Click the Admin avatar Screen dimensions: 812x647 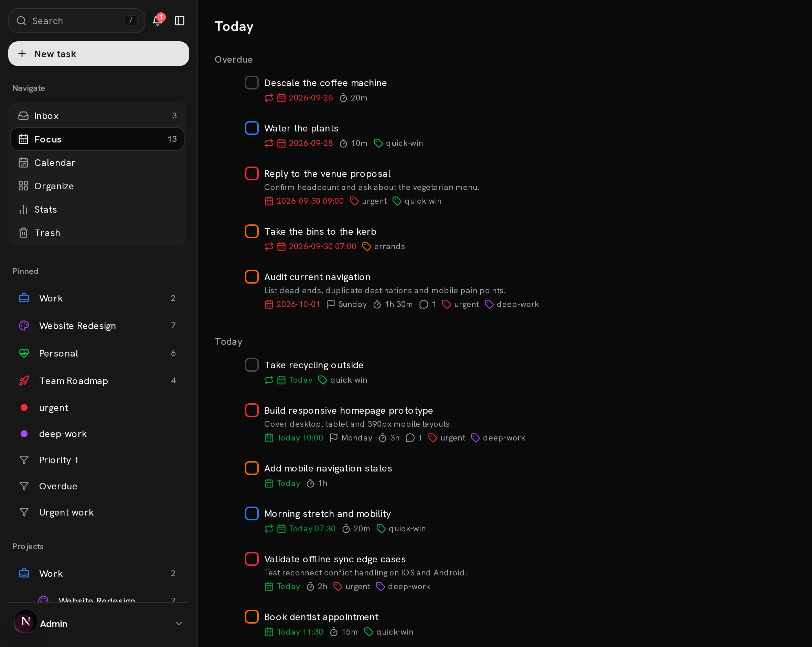coord(26,621)
